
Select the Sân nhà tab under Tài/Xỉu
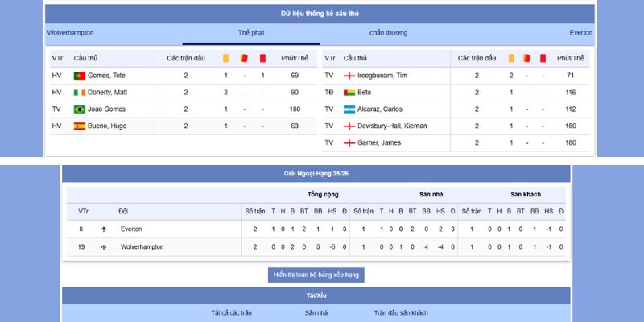click(x=316, y=312)
